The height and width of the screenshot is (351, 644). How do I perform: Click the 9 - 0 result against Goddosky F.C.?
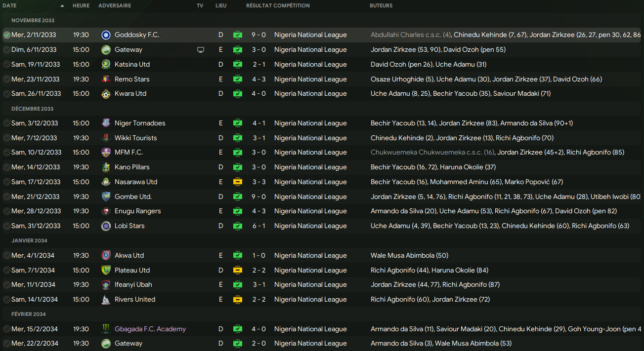tap(259, 35)
